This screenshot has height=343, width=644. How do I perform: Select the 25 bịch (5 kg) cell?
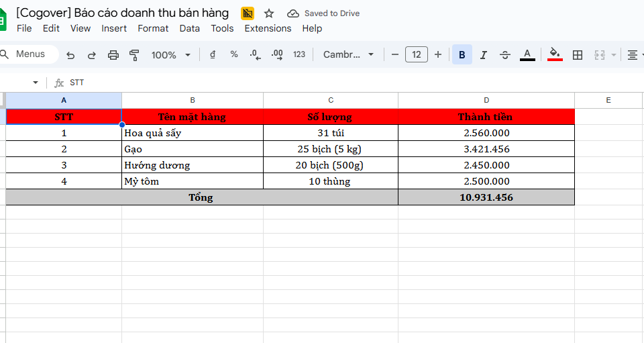[331, 149]
